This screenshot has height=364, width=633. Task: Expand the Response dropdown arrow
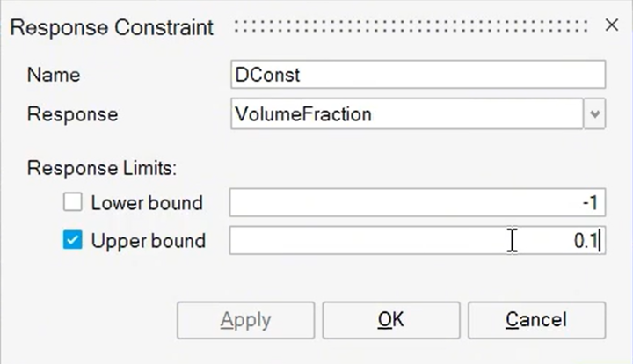595,114
